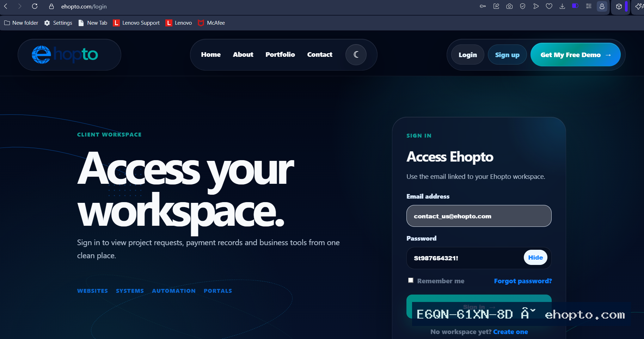Open the downloads icon in the toolbar
Screen dimensions: 644x339
pyautogui.click(x=562, y=6)
